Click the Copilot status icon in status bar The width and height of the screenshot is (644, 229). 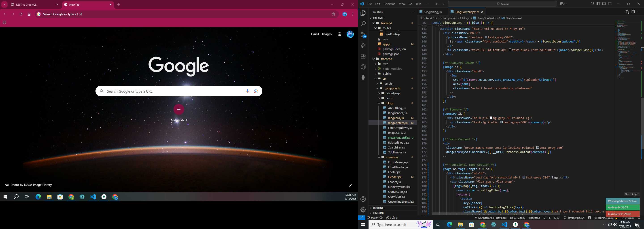(589, 218)
